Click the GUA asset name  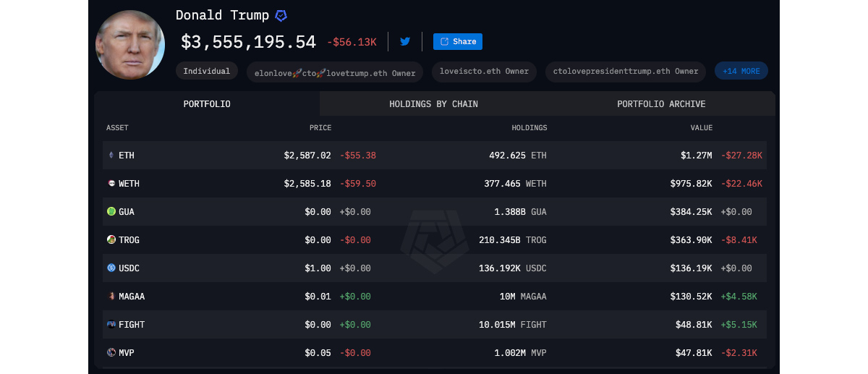coord(127,212)
